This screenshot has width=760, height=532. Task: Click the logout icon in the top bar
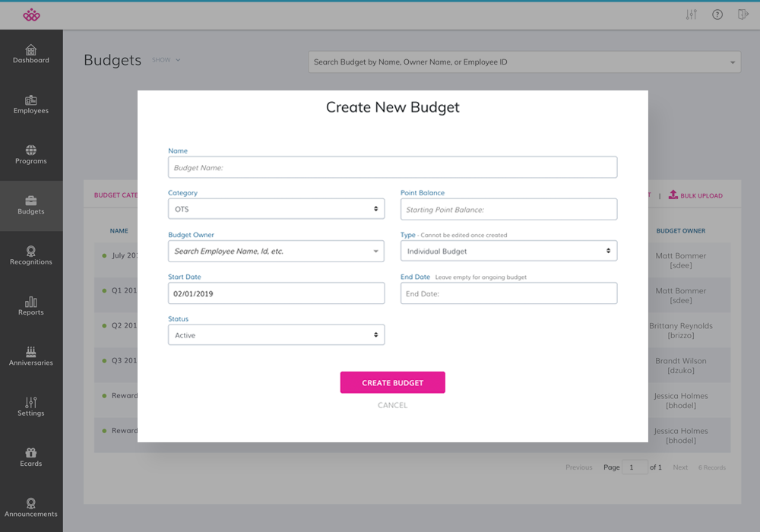click(743, 14)
